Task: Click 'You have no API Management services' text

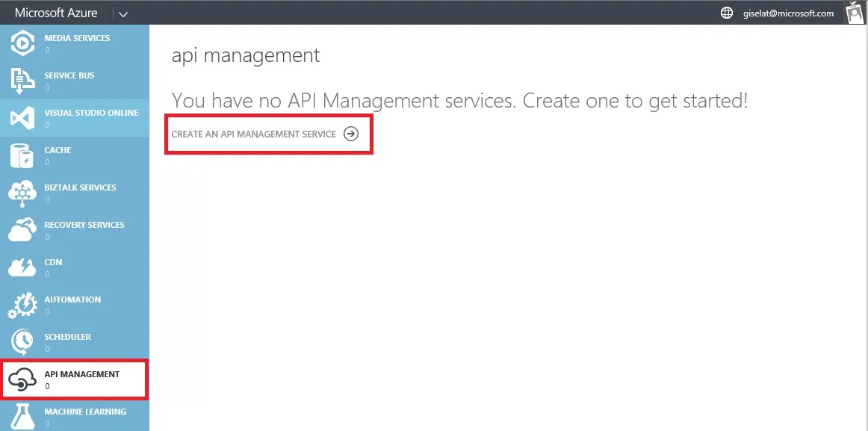Action: tap(345, 101)
